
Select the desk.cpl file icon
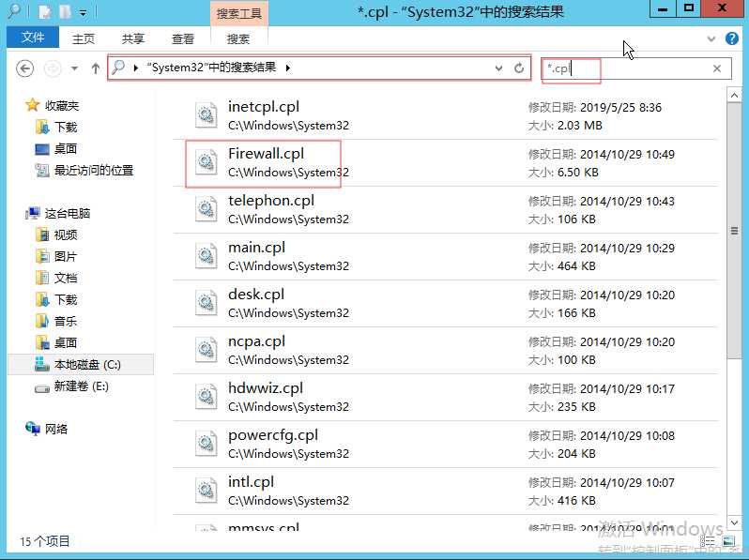206,303
